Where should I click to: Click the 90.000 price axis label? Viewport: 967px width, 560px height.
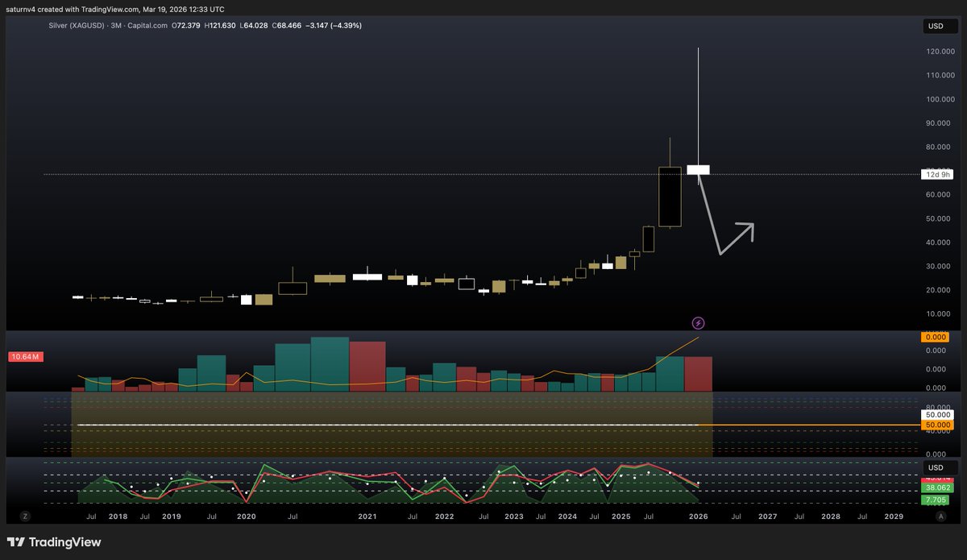click(937, 123)
